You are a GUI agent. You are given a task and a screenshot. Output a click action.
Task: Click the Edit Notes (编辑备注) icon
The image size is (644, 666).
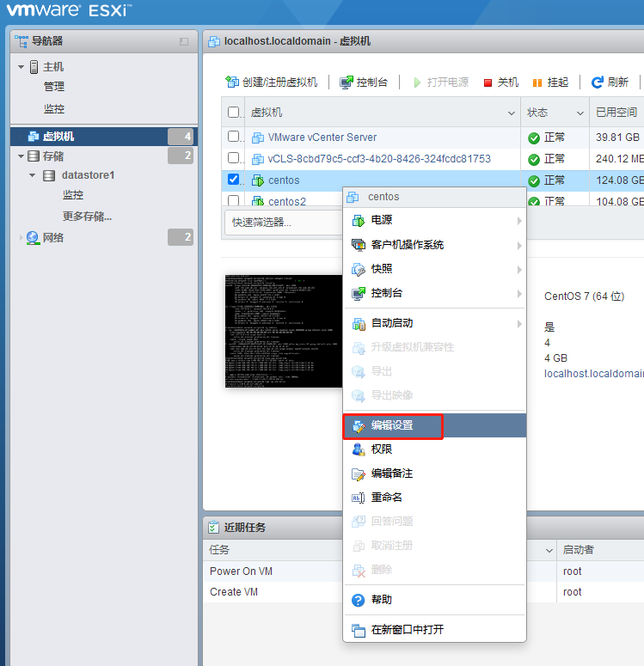coord(359,474)
